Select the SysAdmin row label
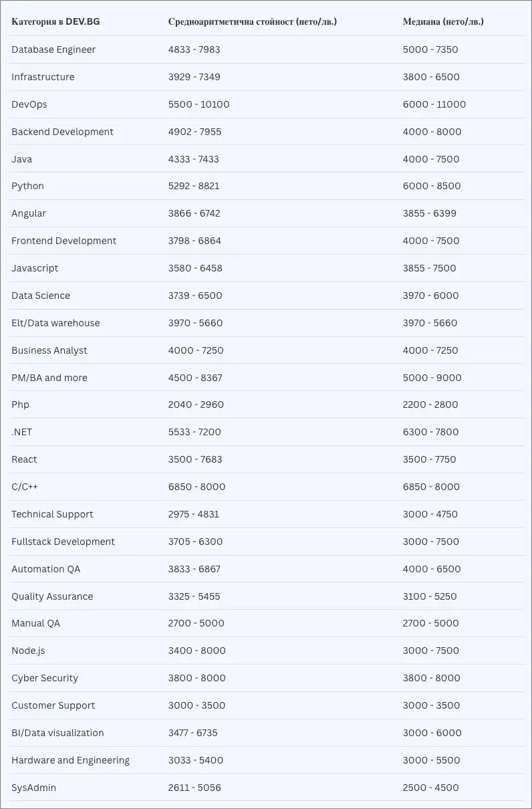Viewport: 532px width, 809px height. click(x=33, y=788)
